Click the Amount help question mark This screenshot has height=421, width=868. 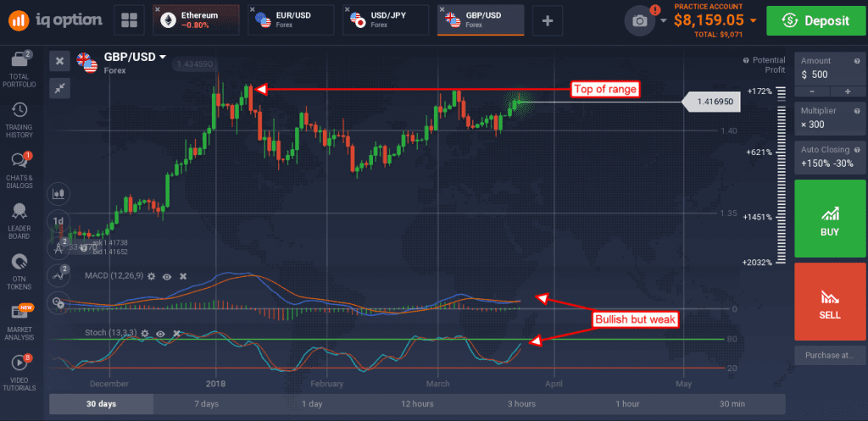tap(858, 60)
